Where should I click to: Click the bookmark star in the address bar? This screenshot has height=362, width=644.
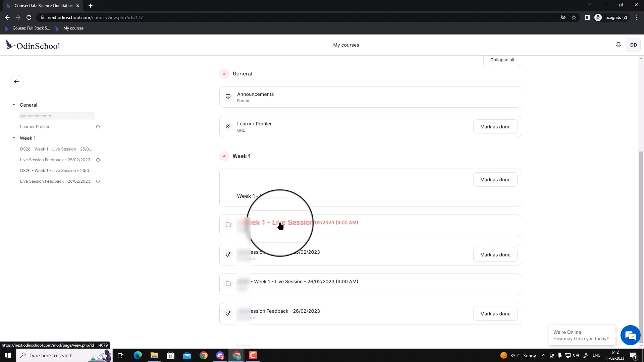pos(574,17)
